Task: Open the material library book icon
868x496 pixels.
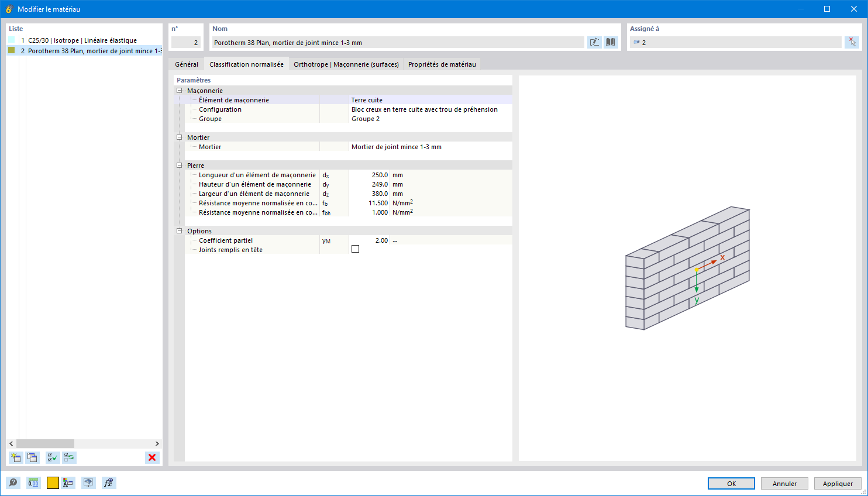Action: click(x=611, y=42)
